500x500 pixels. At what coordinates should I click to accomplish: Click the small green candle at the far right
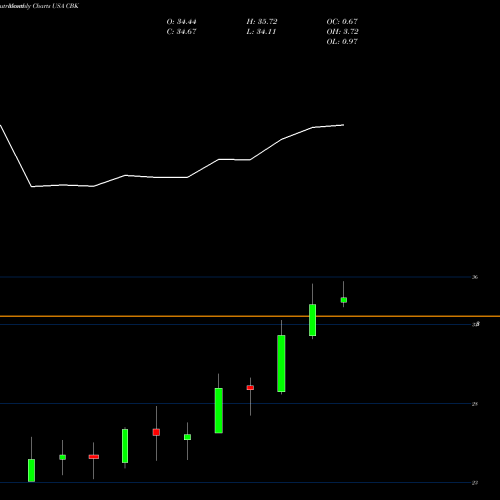tap(344, 300)
